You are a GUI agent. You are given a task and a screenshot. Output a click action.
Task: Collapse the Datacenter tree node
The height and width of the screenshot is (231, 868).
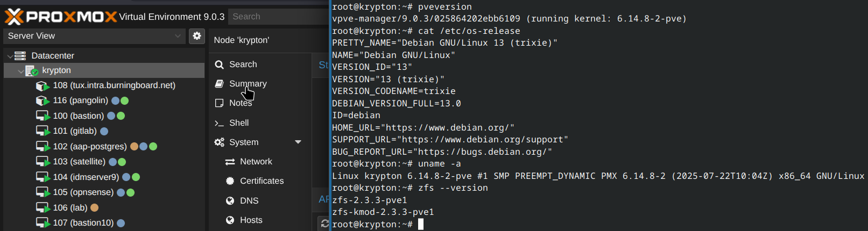(x=10, y=56)
